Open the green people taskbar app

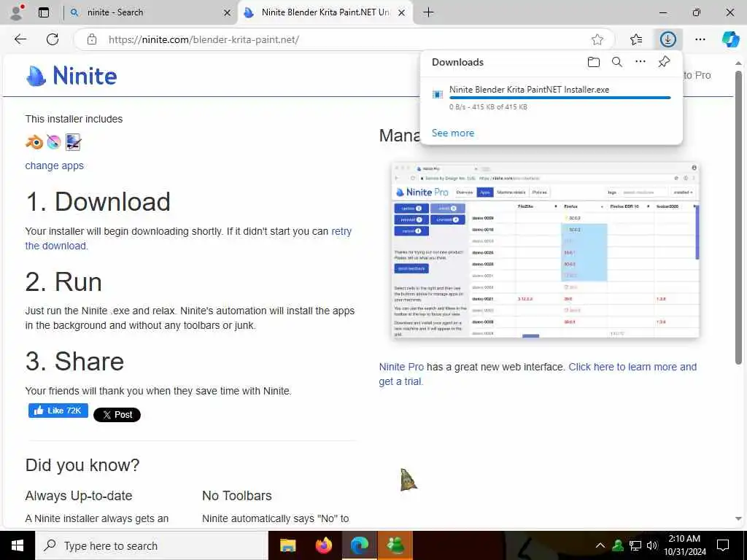tap(395, 545)
